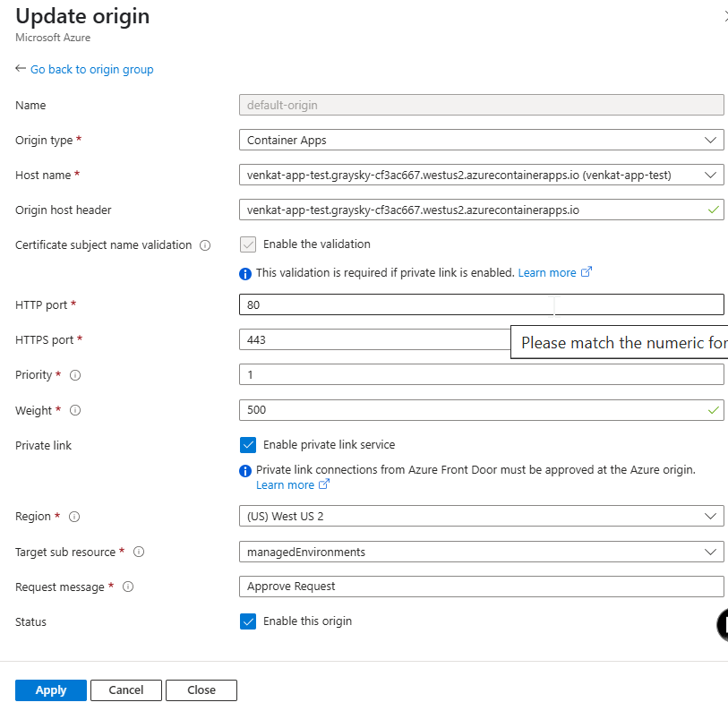The height and width of the screenshot is (711, 728).
Task: Open the Origin type dropdown
Action: pyautogui.click(x=482, y=140)
